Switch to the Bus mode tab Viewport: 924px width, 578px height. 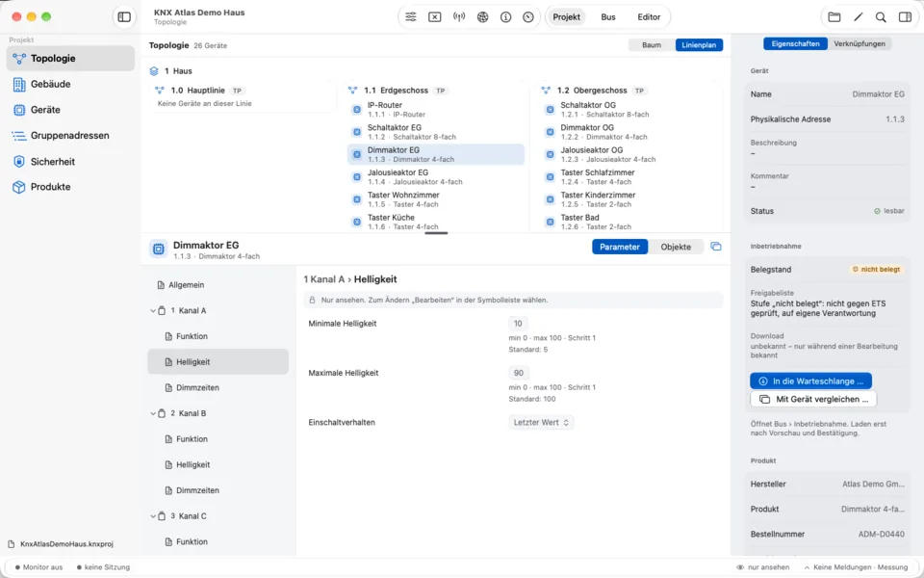608,17
